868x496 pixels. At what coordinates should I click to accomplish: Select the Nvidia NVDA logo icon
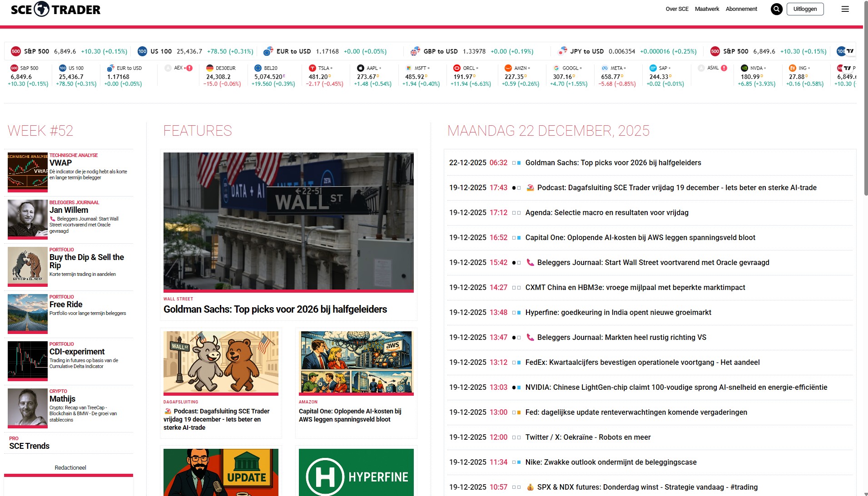click(x=744, y=68)
